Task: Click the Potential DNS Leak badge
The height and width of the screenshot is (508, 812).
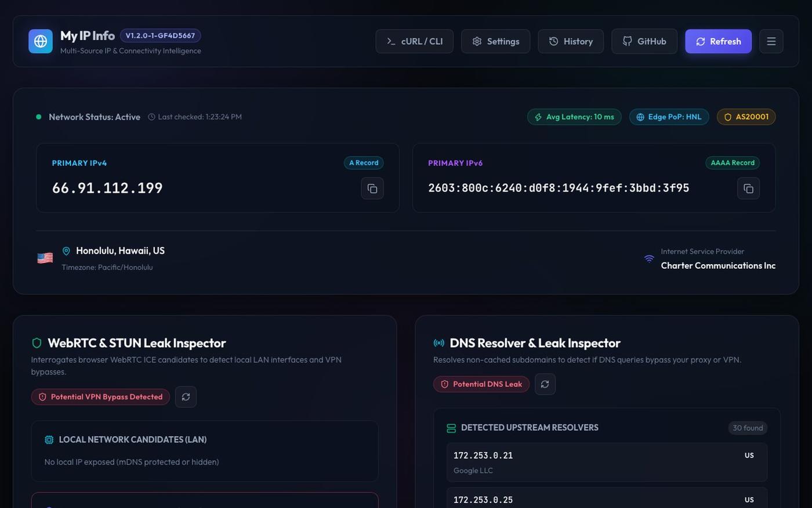Action: [481, 384]
